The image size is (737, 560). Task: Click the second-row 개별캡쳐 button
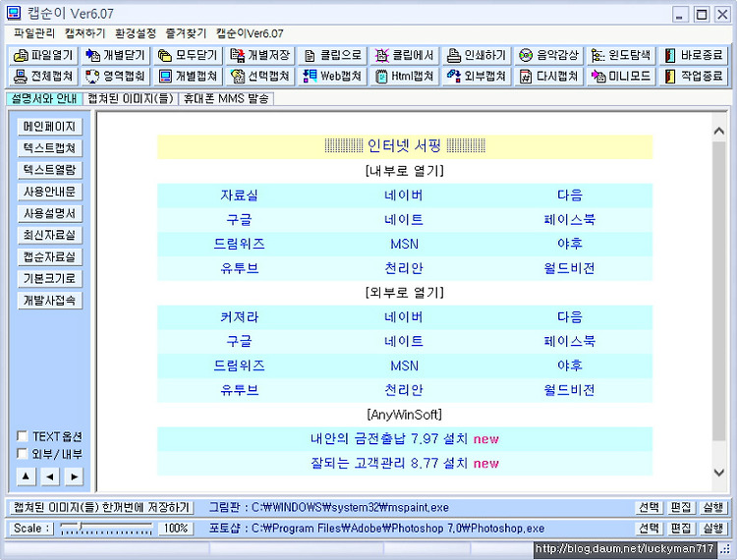[188, 76]
